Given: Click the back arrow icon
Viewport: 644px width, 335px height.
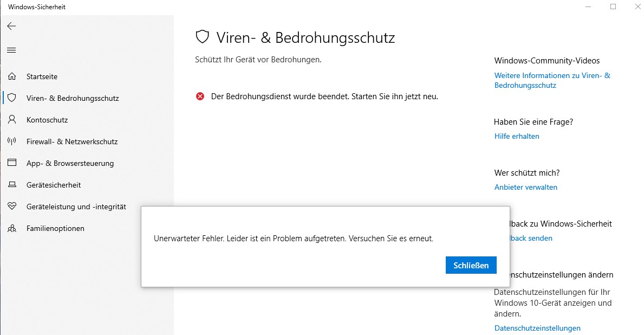Looking at the screenshot, I should pos(11,27).
